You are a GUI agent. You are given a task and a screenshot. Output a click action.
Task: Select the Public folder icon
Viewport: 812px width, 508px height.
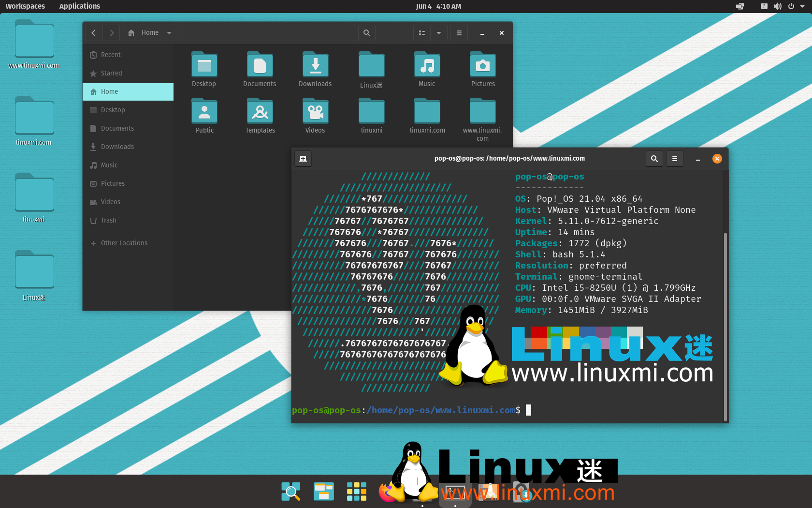pos(204,111)
